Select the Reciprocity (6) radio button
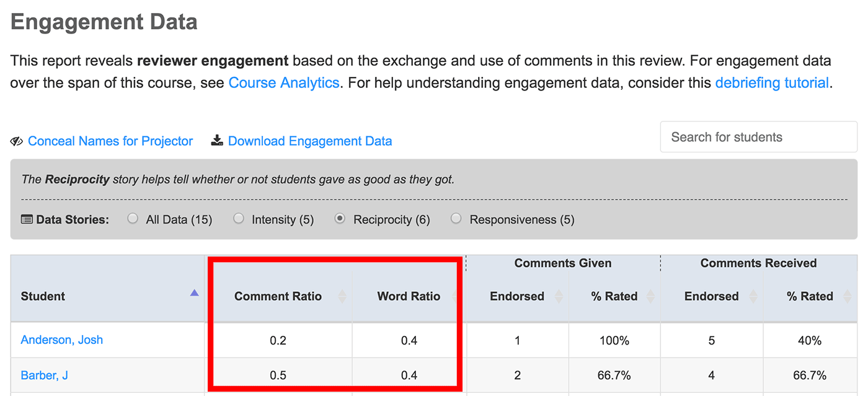 tap(339, 219)
